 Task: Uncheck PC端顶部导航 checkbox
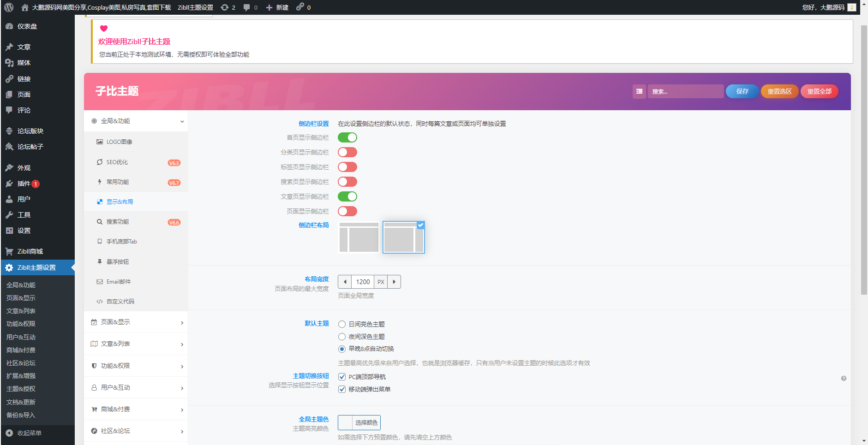pyautogui.click(x=341, y=376)
